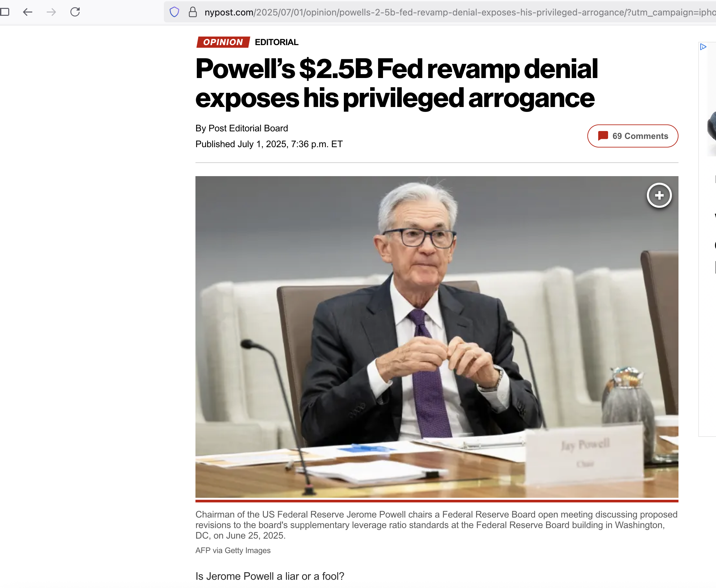The width and height of the screenshot is (716, 588).
Task: Go back to the previous page
Action: (x=27, y=12)
